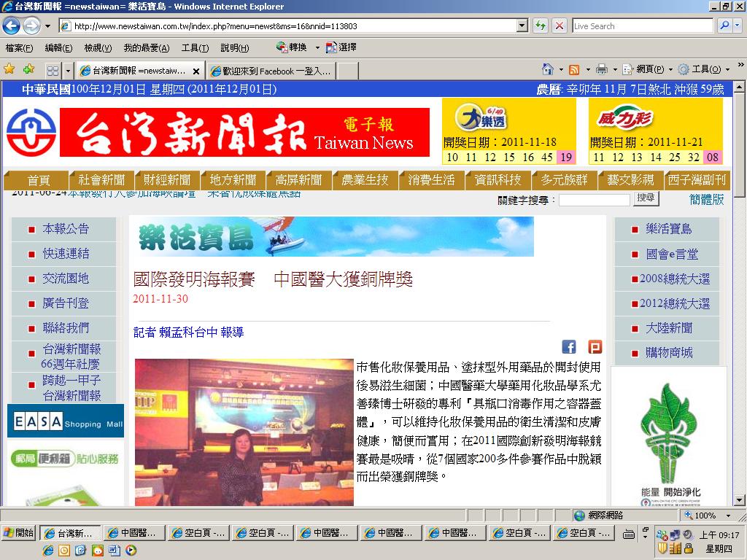Click in the 關鍵字搜尋 input field
The image size is (747, 560).
[594, 200]
